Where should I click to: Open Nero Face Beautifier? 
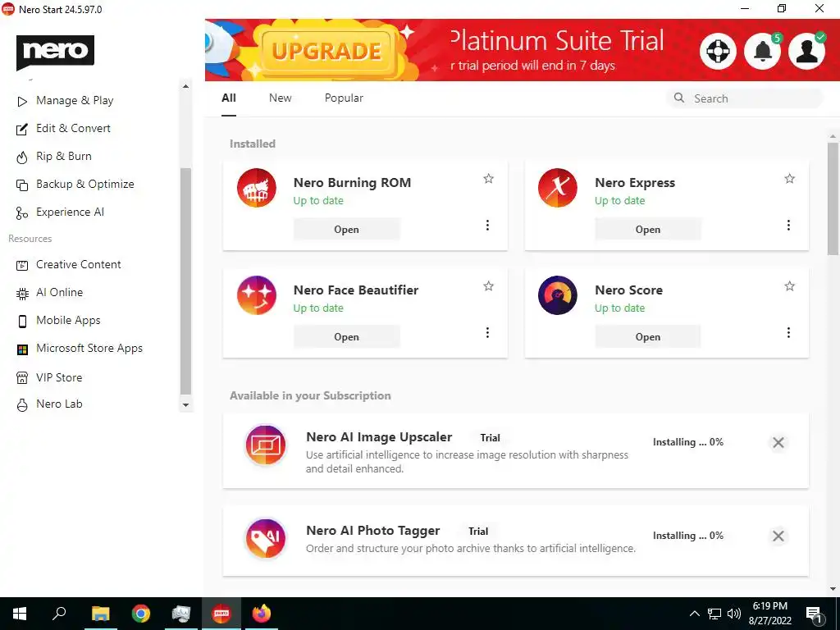click(347, 337)
